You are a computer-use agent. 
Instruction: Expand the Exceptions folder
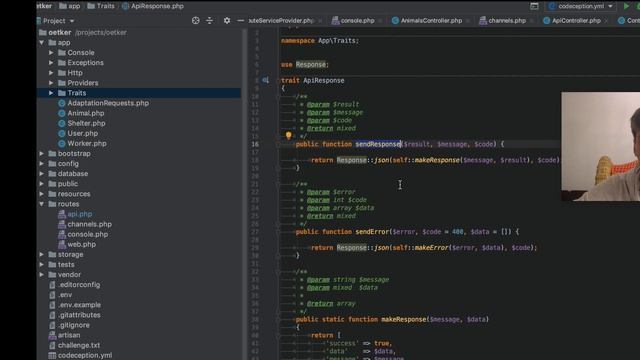51,63
